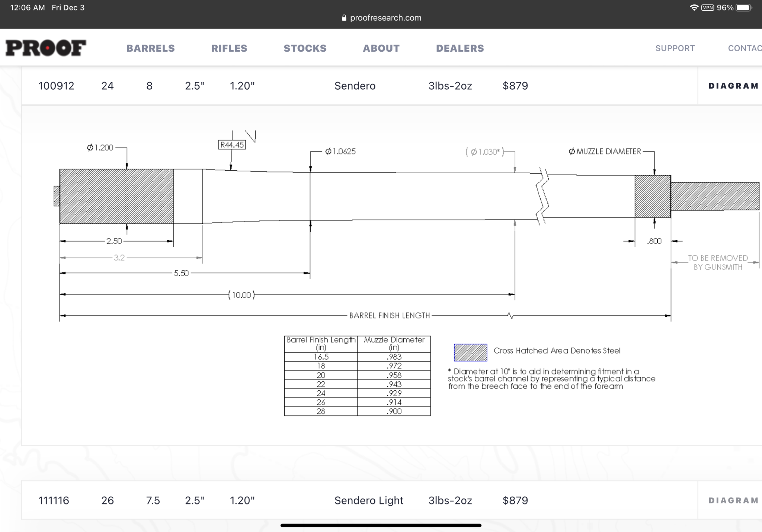Click the 5.50 dimension label
The height and width of the screenshot is (532, 762).
point(181,273)
